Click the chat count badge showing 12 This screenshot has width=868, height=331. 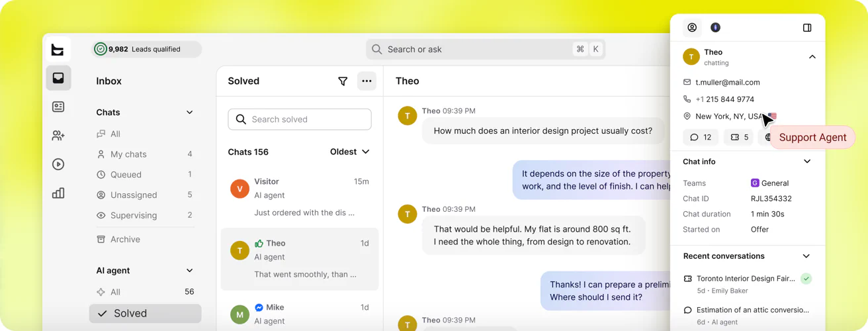point(701,137)
